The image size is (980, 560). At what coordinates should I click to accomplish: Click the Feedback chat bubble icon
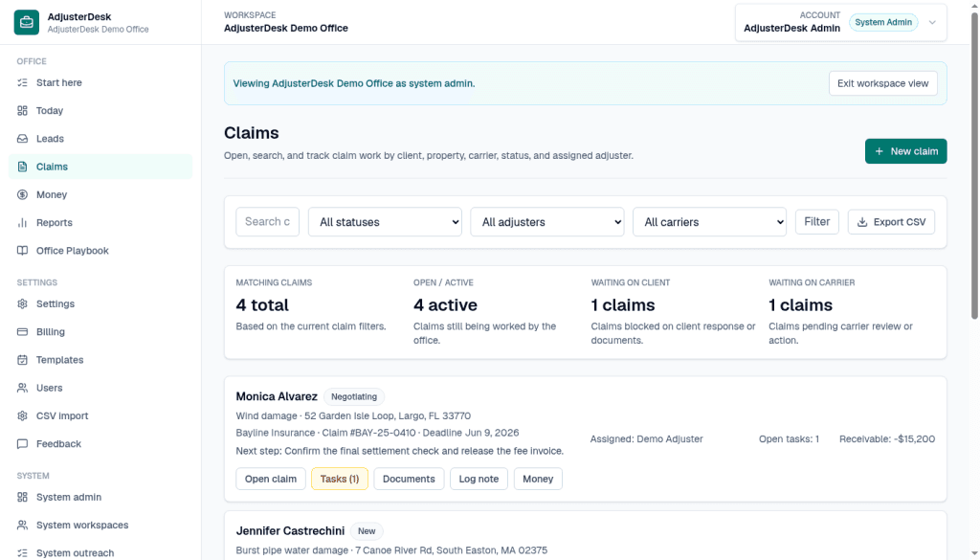(x=23, y=444)
